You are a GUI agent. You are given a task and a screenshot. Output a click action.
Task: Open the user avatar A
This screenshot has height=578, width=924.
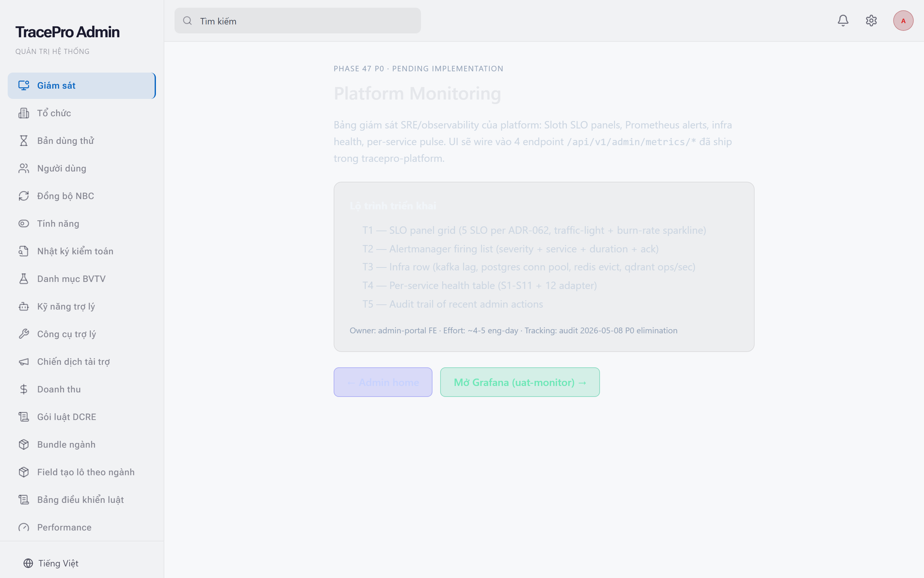point(903,21)
